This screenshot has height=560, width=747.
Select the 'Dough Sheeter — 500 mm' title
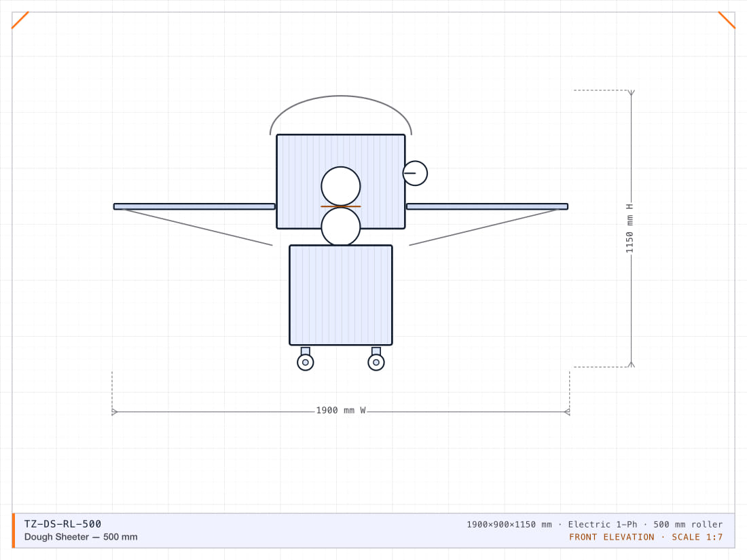coord(81,537)
